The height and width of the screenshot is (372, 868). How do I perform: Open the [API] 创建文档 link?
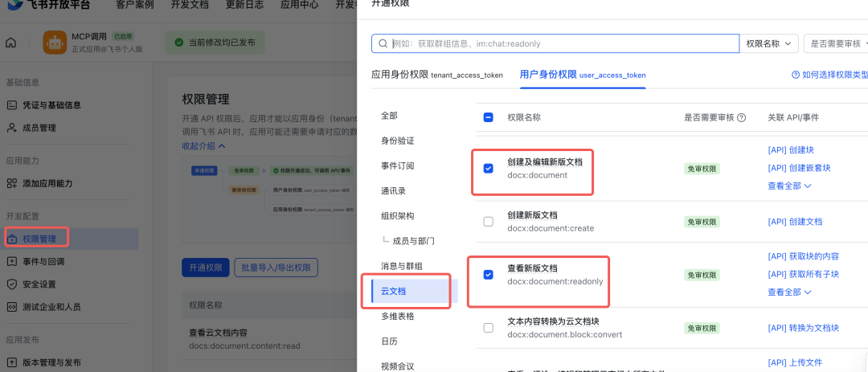[795, 222]
